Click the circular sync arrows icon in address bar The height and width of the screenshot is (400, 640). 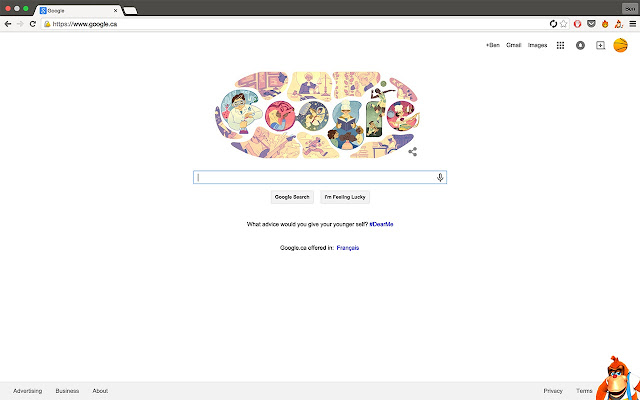pyautogui.click(x=553, y=24)
